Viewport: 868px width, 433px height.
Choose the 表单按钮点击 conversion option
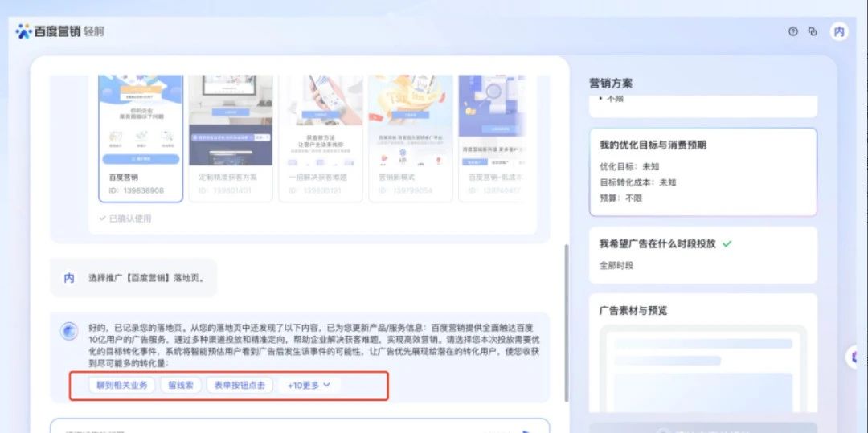click(240, 385)
